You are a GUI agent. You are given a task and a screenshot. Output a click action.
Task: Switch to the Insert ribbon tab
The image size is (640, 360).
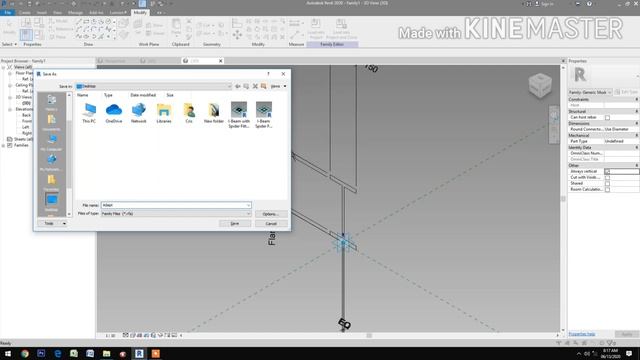coord(42,13)
